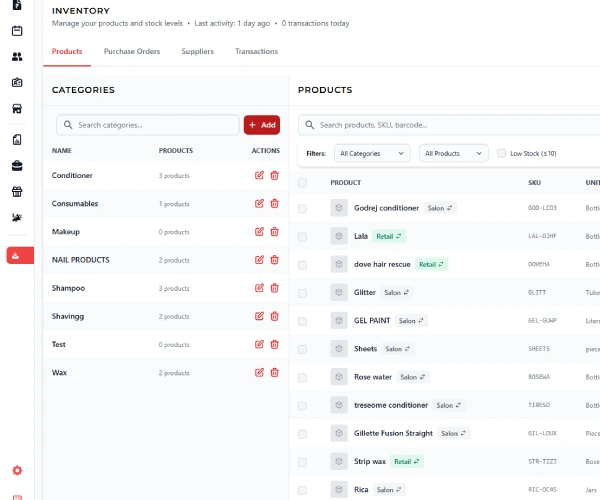This screenshot has height=500, width=600.
Task: Open settings gear in sidebar
Action: pos(17,470)
